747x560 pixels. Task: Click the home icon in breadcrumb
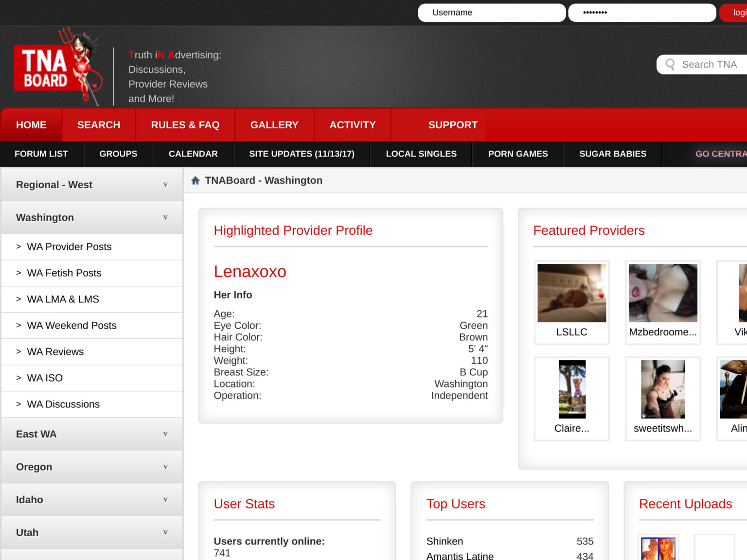[x=196, y=180]
